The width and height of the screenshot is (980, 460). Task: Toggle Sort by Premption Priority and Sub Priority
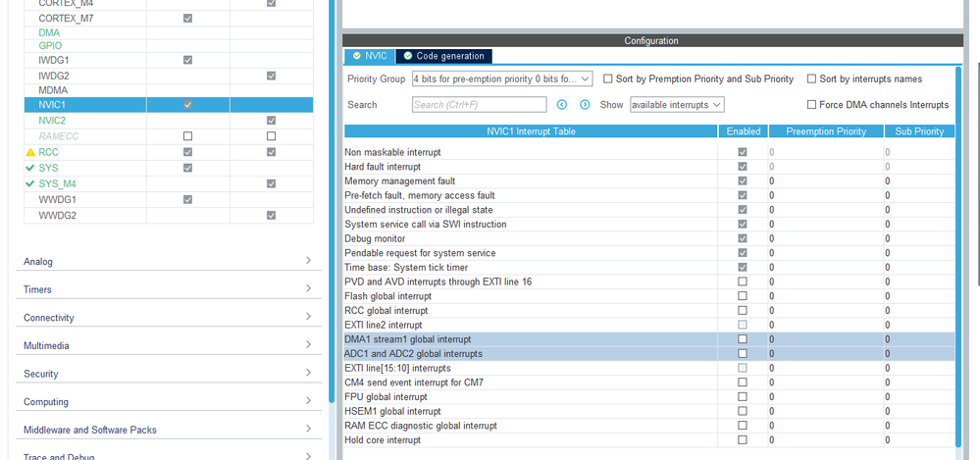[607, 79]
